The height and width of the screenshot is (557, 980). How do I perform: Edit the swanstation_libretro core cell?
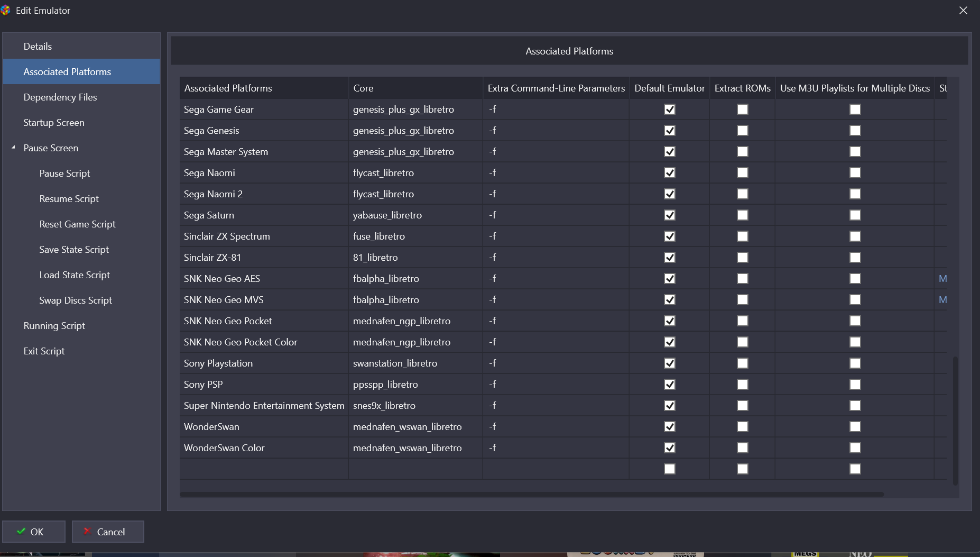click(x=415, y=363)
